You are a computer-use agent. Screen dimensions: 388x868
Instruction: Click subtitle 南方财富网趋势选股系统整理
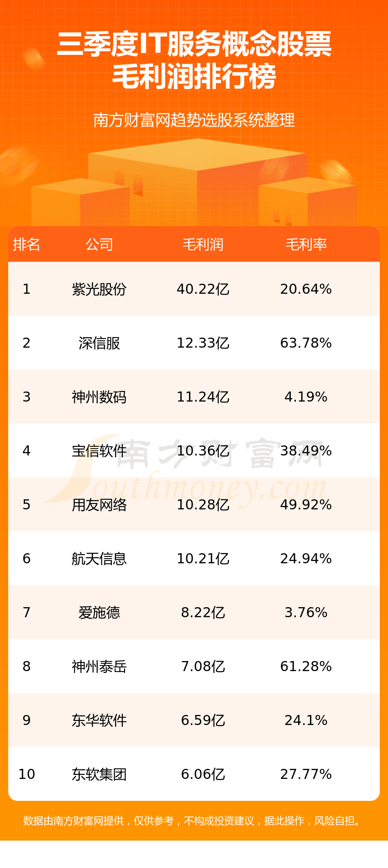[194, 120]
